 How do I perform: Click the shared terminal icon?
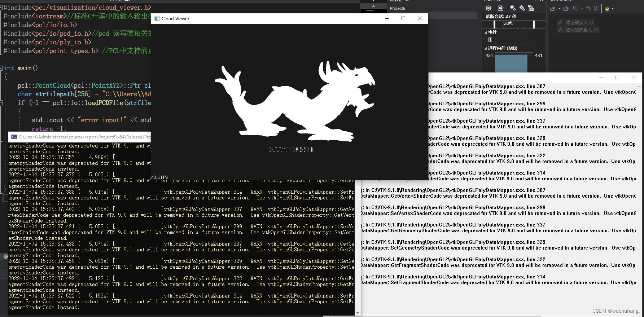click(575, 8)
